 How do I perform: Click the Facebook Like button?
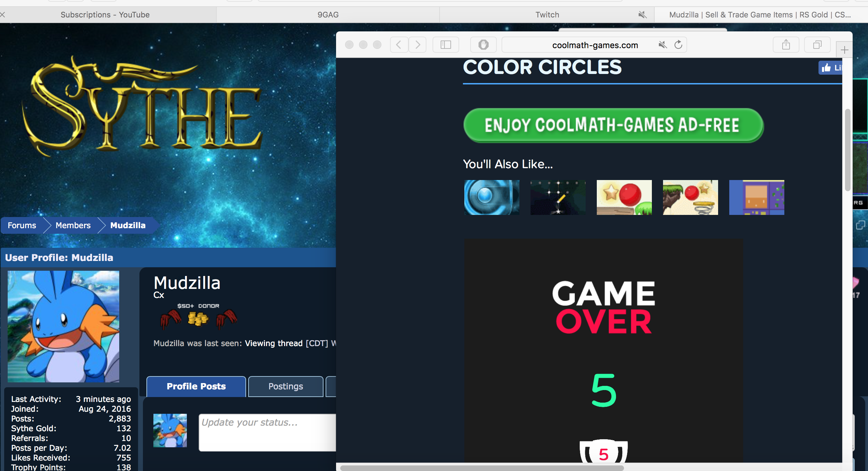(x=831, y=68)
